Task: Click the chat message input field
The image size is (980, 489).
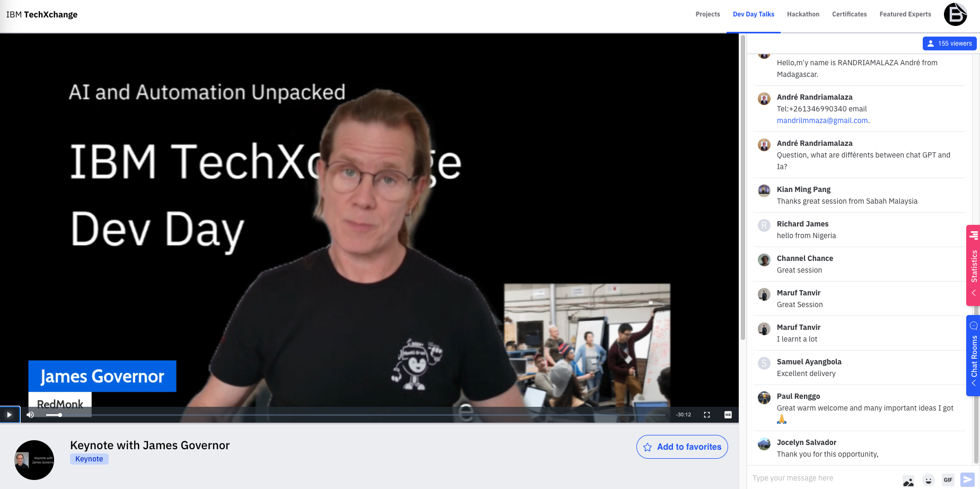Action: tap(825, 478)
